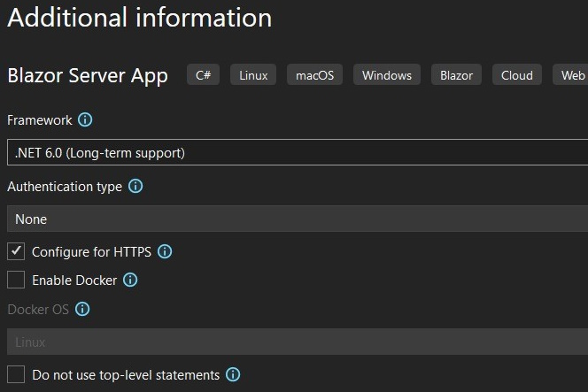Click the Web tag
Image resolution: width=588 pixels, height=392 pixels.
571,75
